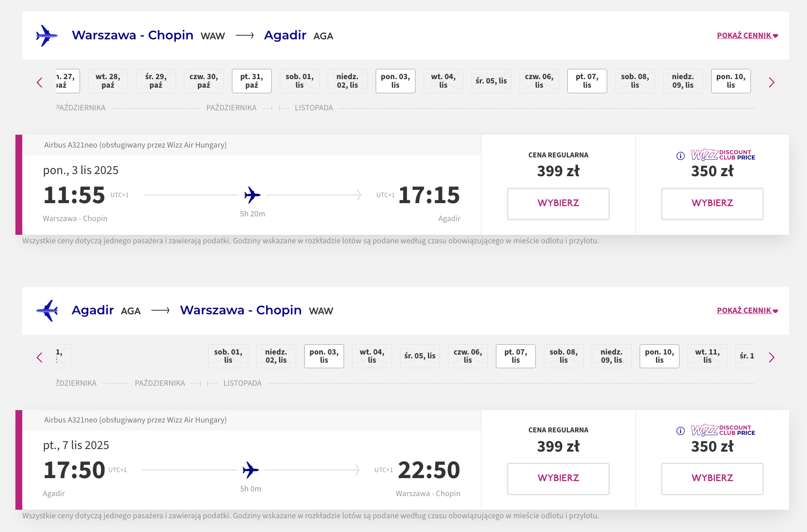This screenshot has width=807, height=532.
Task: Click the Wizz Discount Club Price logo, outbound
Action: coord(723,155)
